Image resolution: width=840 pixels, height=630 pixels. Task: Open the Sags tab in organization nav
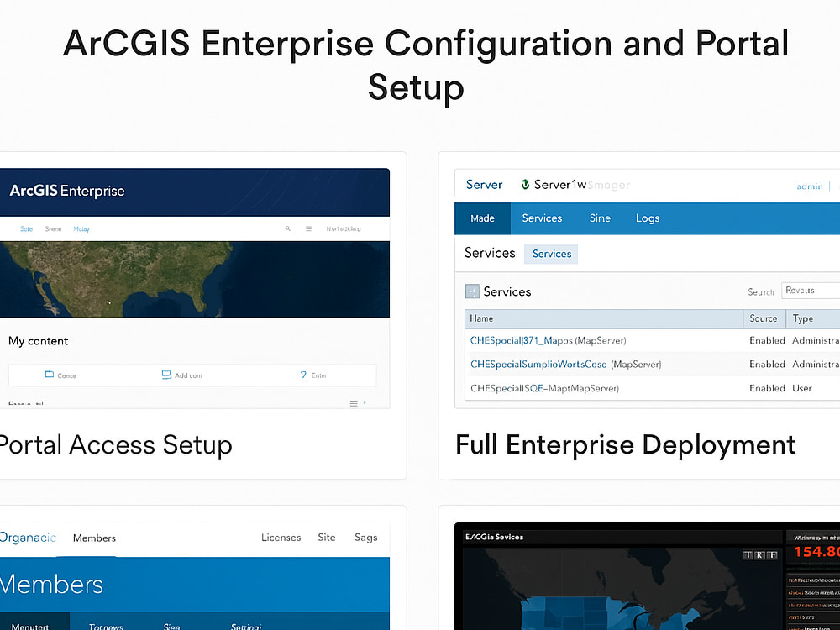366,538
